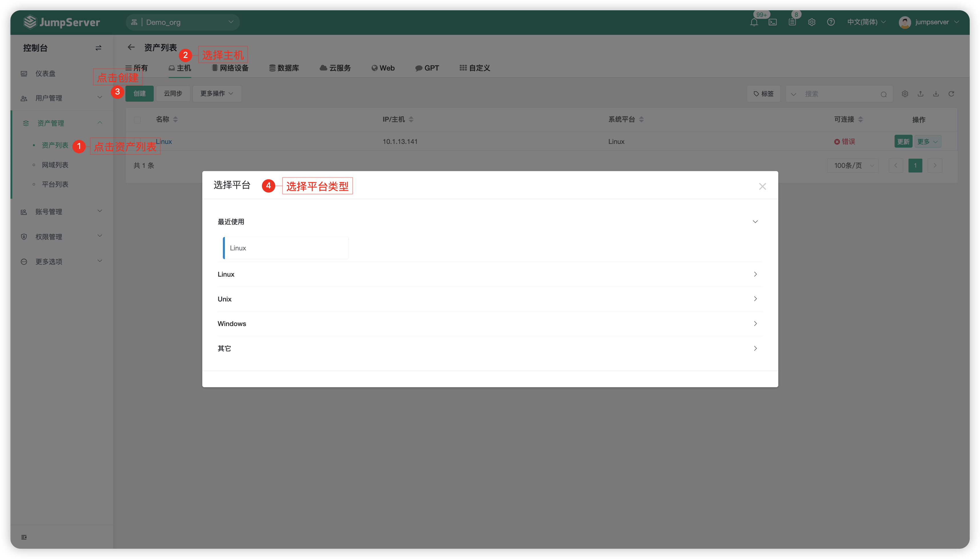
Task: Refresh the asset table
Action: click(951, 94)
